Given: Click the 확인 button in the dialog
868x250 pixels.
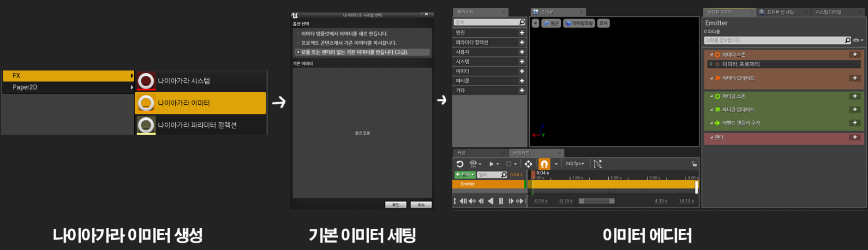Looking at the screenshot, I should coord(395,205).
